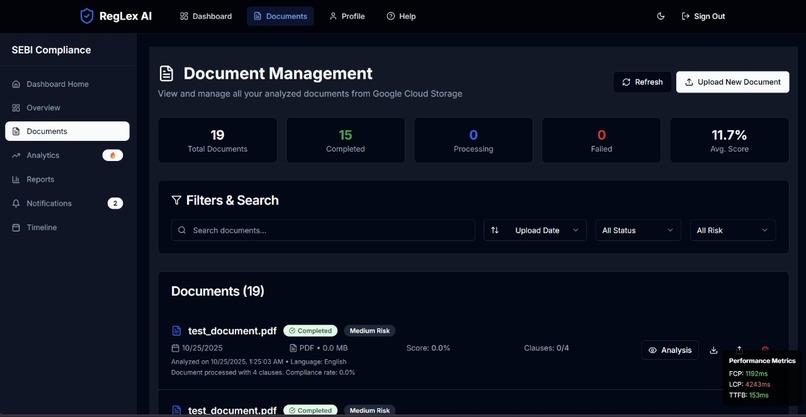Image resolution: width=806 pixels, height=417 pixels.
Task: Click the Processing 0 card
Action: (x=473, y=140)
